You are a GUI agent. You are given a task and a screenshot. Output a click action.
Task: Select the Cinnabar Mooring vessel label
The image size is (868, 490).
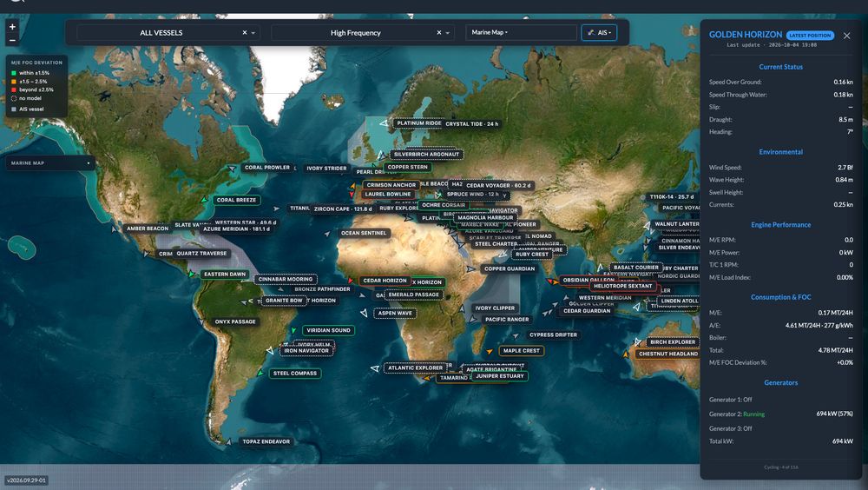(x=286, y=280)
